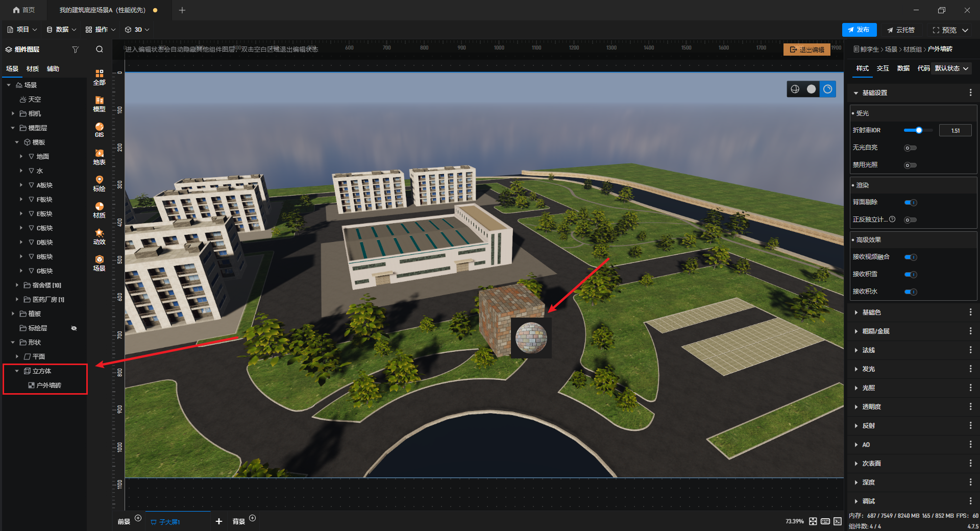The image size is (980, 531).
Task: Open the 操作 menu
Action: tap(101, 30)
